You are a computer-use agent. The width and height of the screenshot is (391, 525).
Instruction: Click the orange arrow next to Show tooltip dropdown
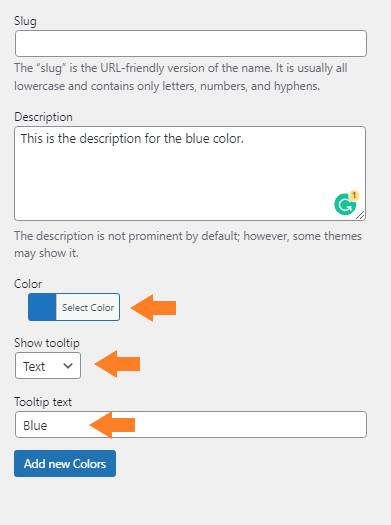coord(117,364)
